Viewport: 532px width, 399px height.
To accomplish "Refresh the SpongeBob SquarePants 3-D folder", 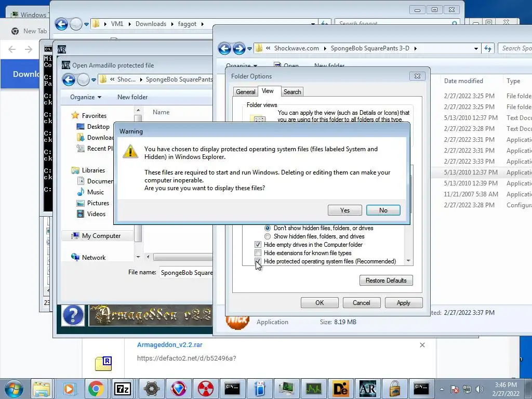I will pos(488,48).
